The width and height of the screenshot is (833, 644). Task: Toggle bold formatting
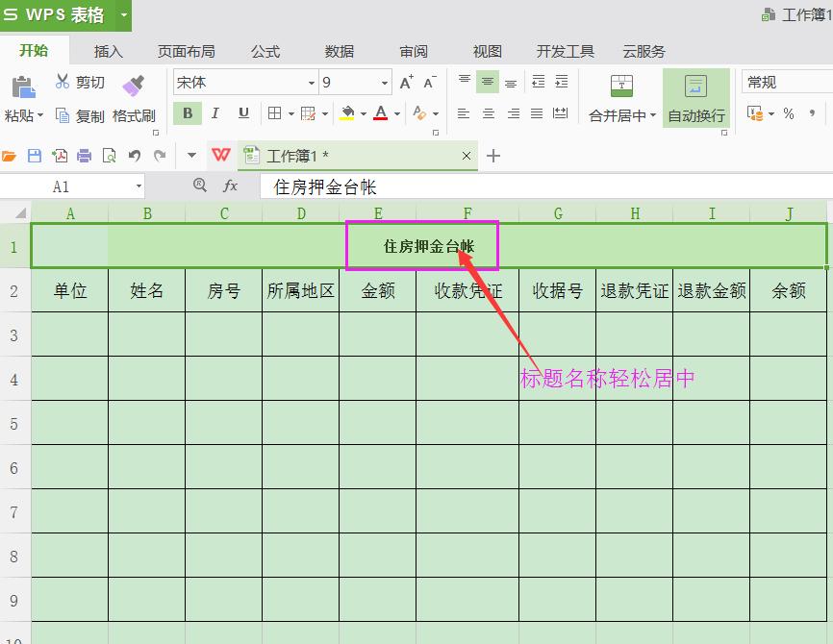pyautogui.click(x=187, y=112)
